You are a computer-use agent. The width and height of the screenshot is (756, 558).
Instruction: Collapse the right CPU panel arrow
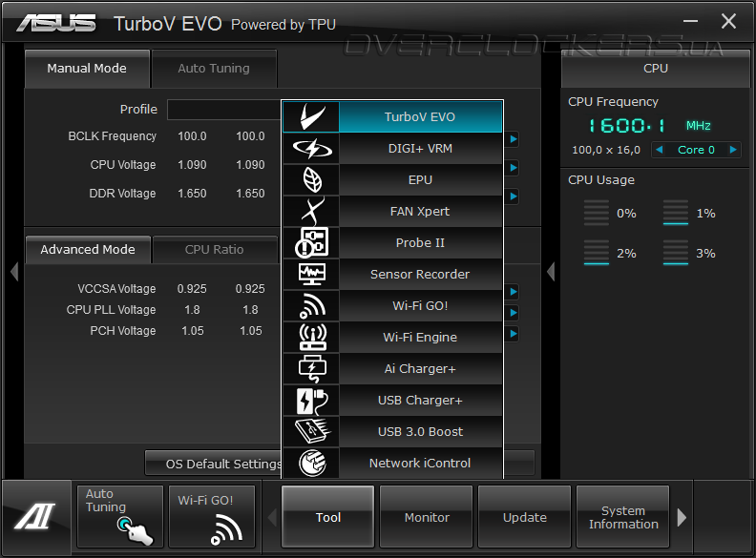tap(551, 272)
